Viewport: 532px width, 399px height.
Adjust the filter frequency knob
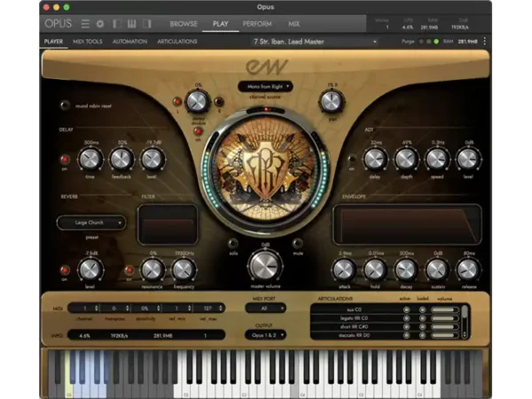[184, 270]
